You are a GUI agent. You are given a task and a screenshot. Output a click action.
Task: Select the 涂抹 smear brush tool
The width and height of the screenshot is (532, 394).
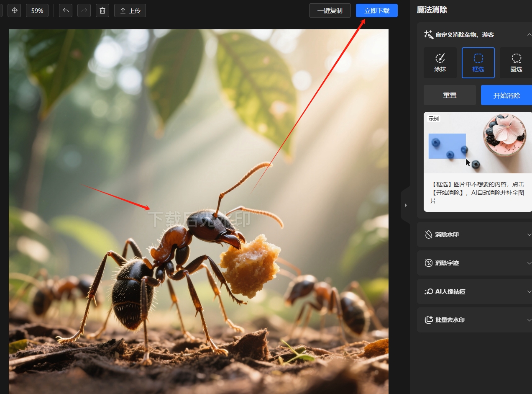point(440,63)
